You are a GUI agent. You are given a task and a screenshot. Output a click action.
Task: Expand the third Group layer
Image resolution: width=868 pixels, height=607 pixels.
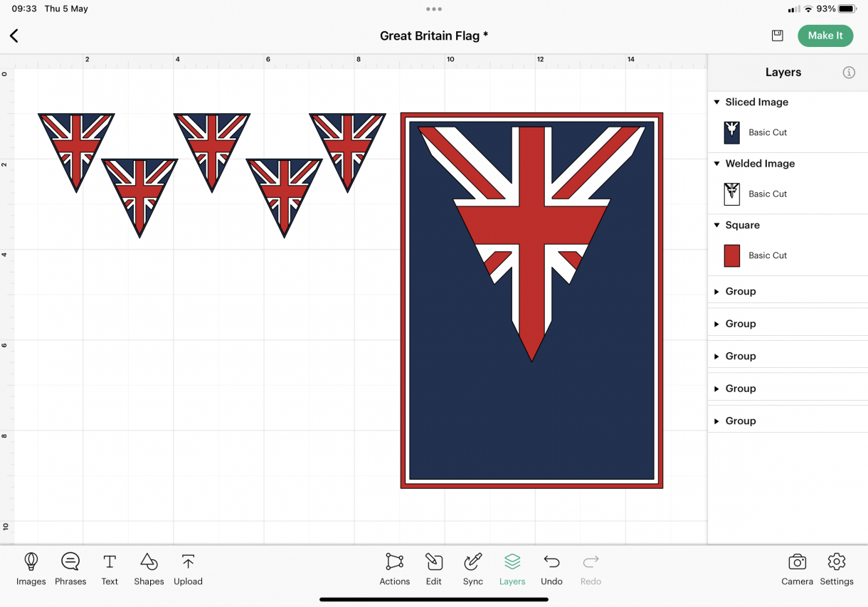coord(716,356)
